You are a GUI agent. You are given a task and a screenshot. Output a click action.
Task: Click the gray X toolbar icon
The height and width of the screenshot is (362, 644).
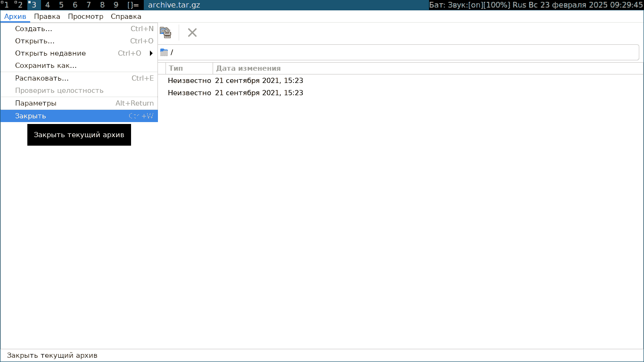click(192, 33)
